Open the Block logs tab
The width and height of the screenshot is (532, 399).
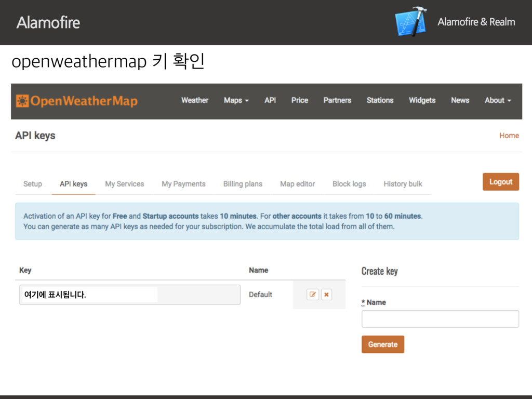tap(349, 184)
